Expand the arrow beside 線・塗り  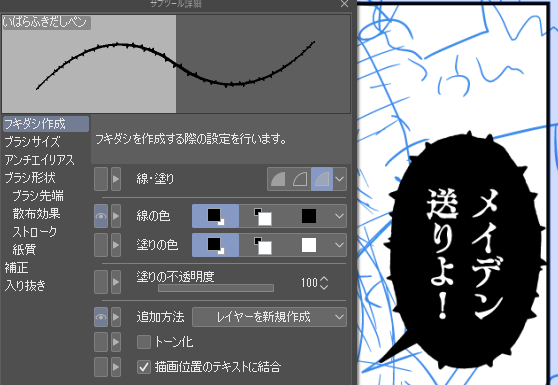pyautogui.click(x=116, y=179)
